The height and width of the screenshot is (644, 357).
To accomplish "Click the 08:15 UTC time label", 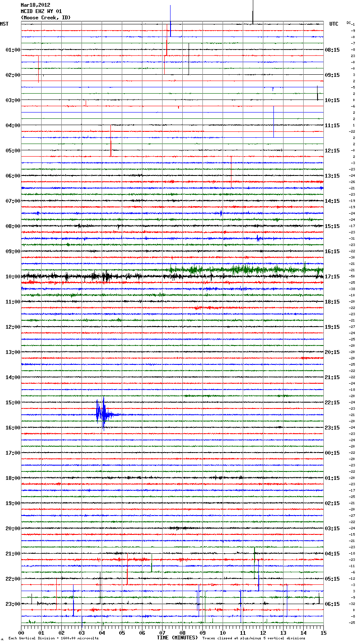I will (332, 50).
